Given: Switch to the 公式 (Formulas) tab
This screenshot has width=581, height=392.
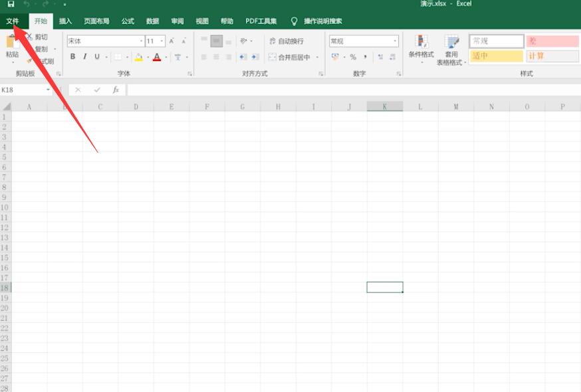Looking at the screenshot, I should [x=128, y=21].
